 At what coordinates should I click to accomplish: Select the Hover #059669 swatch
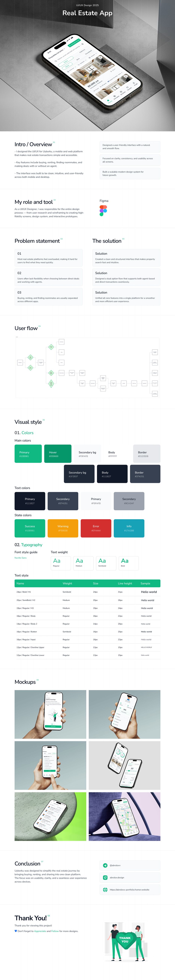click(58, 454)
